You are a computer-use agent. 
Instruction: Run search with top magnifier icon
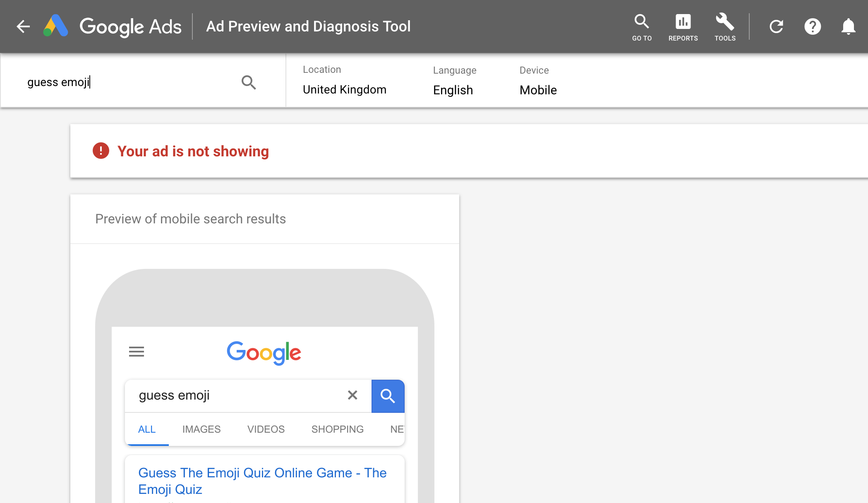click(249, 82)
